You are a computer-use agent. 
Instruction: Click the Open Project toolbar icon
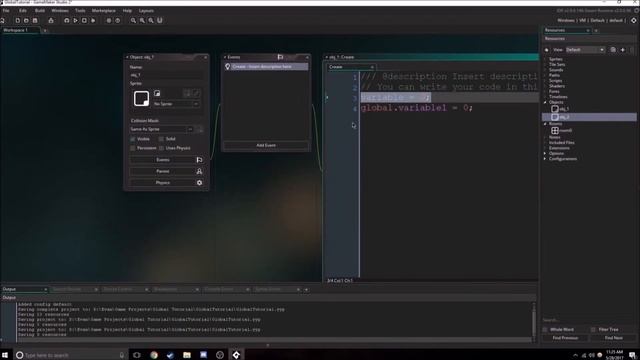coord(26,20)
